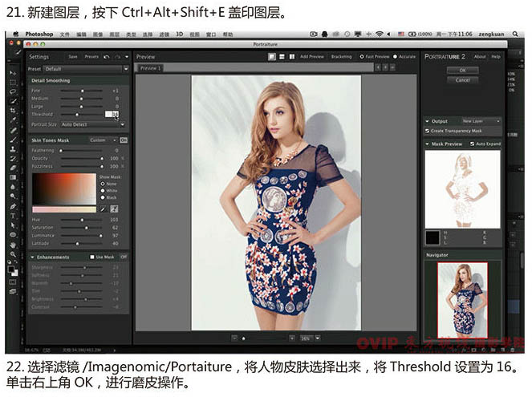Toggle Create Transparency Mask checkbox
This screenshot has height=397, width=532.
[427, 131]
